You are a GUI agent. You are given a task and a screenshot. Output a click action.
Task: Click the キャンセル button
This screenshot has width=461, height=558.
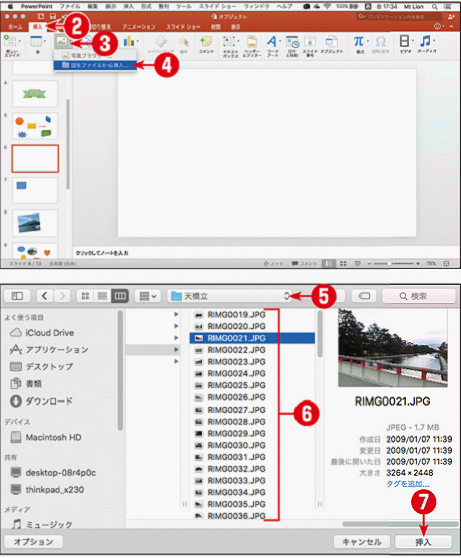[x=362, y=542]
